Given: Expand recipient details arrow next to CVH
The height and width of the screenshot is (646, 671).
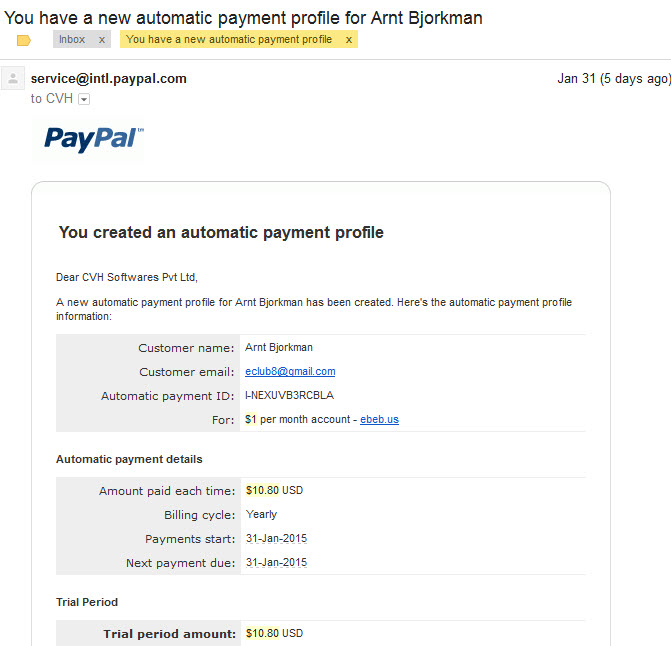Looking at the screenshot, I should 84,99.
